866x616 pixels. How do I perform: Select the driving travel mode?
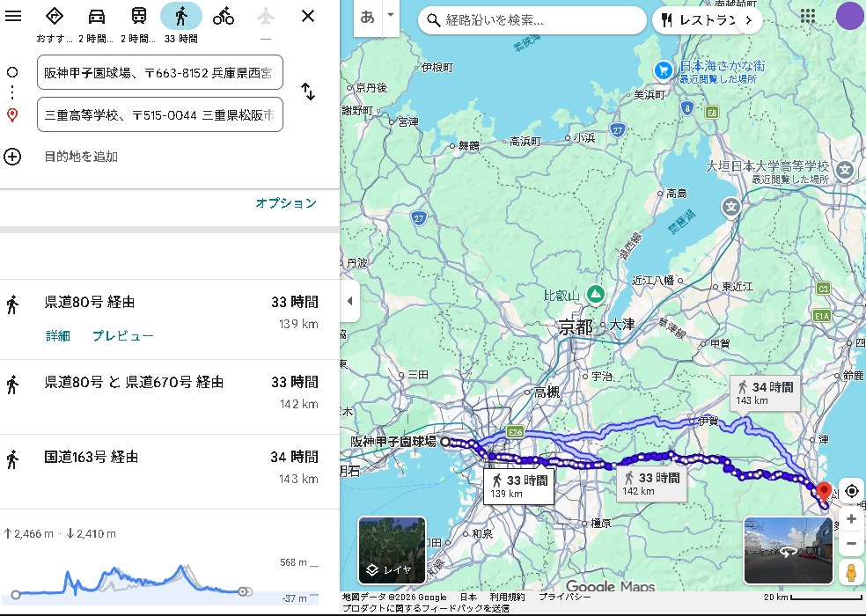tap(97, 16)
